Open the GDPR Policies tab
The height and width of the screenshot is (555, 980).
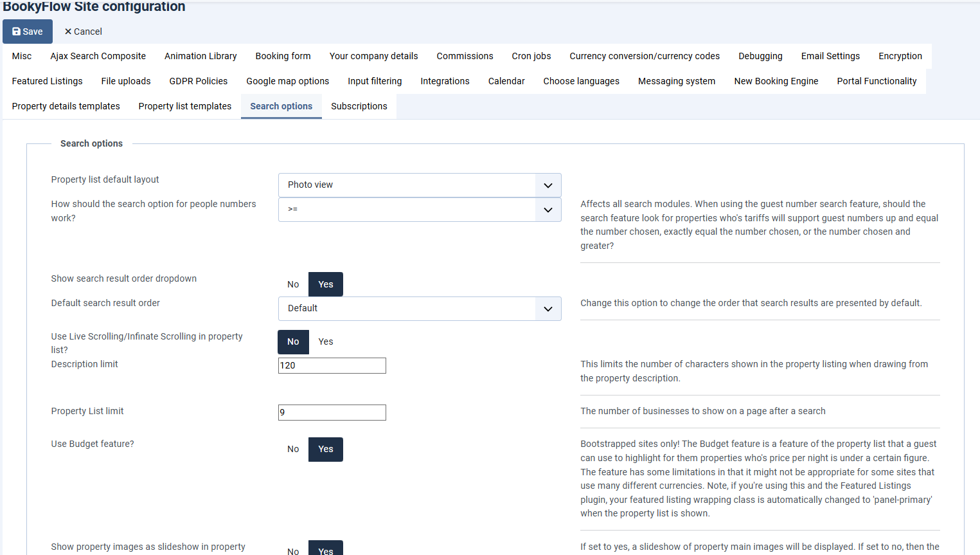(199, 81)
